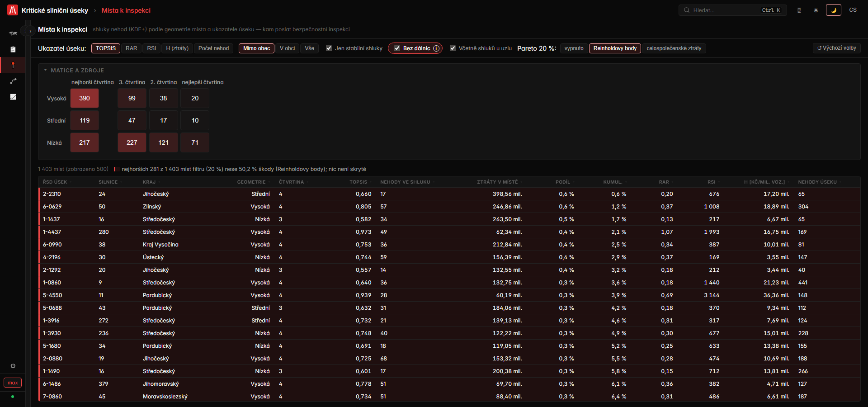
Task: Filter to V obci locations
Action: click(x=287, y=48)
